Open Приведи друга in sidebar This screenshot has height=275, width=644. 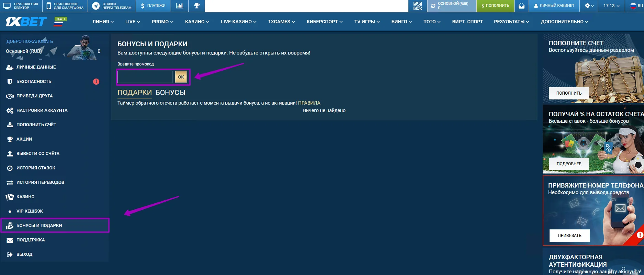(55, 96)
